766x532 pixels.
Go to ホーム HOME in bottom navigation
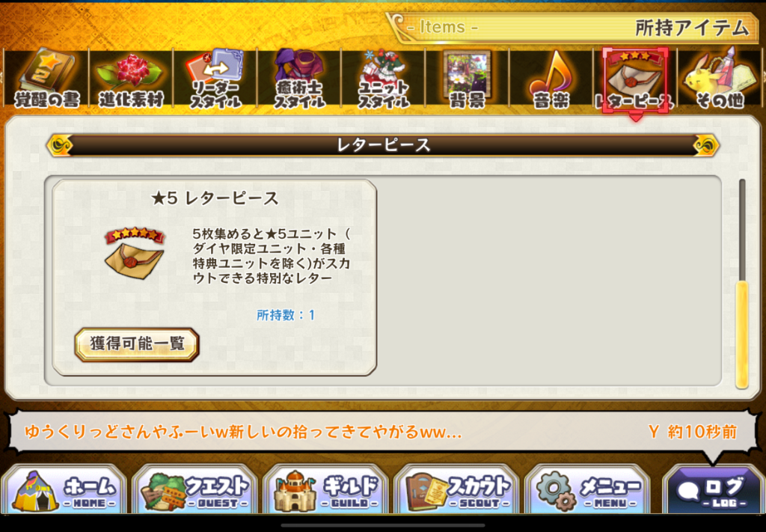point(64,489)
